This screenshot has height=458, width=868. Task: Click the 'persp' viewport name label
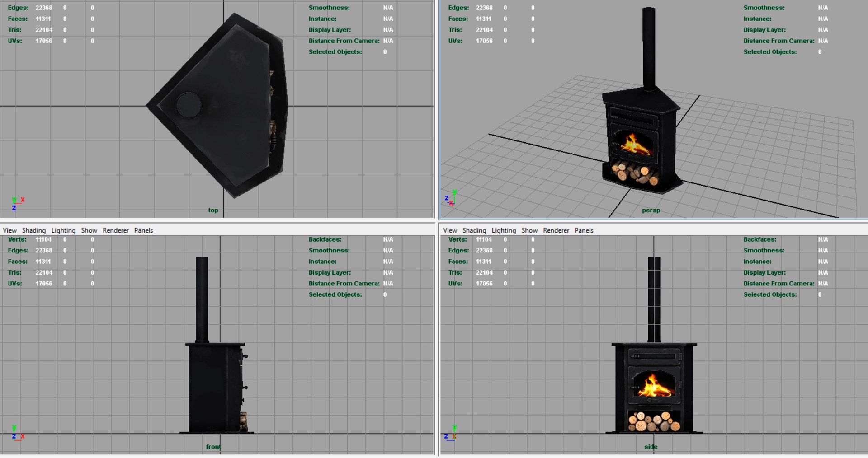coord(651,210)
